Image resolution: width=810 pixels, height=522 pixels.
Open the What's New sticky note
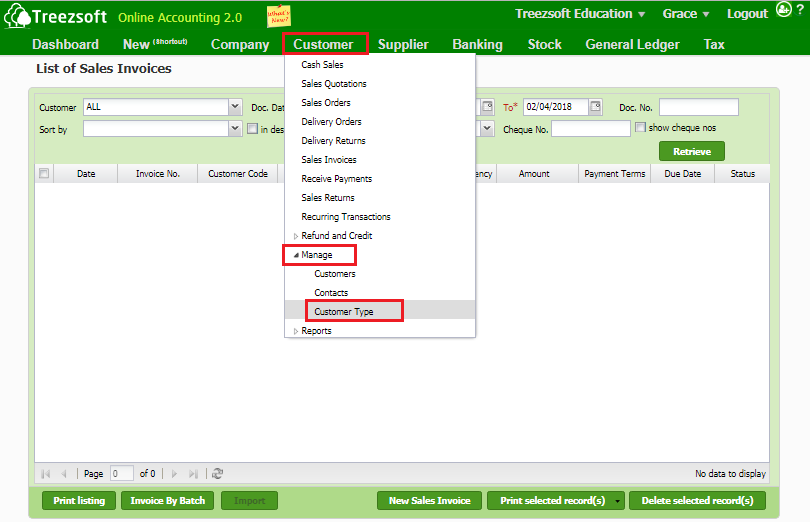[x=279, y=16]
